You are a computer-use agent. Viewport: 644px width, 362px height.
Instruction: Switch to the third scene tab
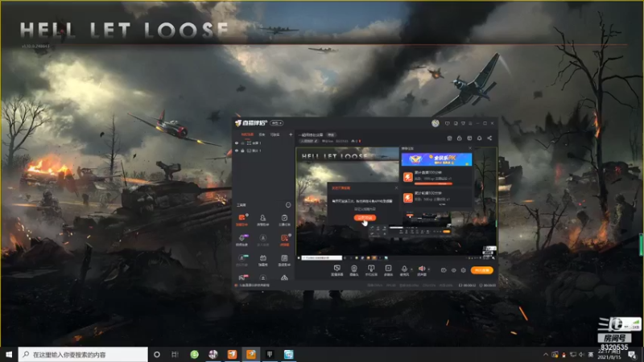(x=275, y=134)
